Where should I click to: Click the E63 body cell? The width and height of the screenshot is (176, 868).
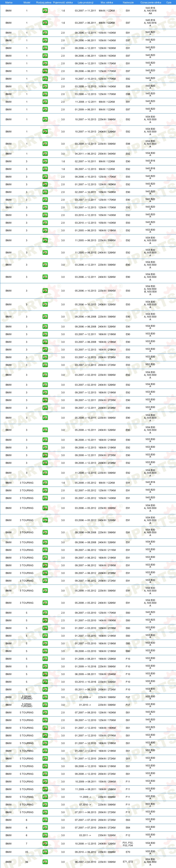(x=128, y=820)
